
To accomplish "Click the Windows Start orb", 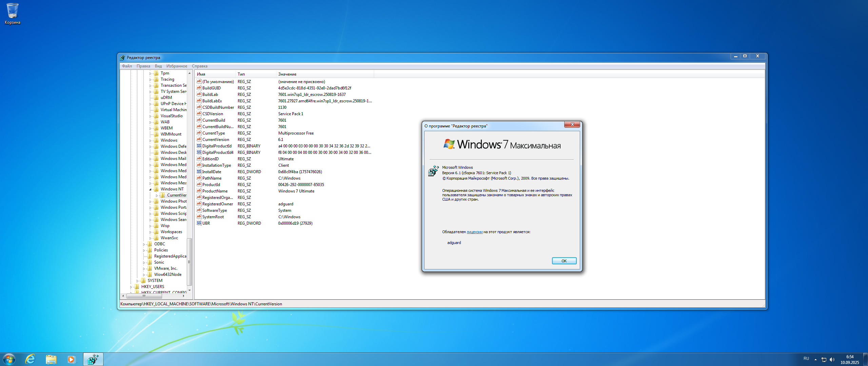I will [x=9, y=359].
